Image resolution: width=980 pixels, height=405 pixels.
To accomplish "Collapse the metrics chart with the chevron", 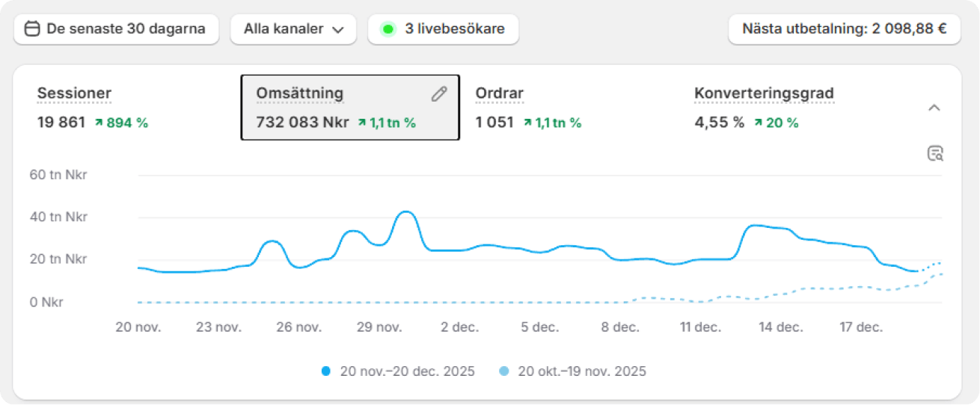I will tap(934, 108).
